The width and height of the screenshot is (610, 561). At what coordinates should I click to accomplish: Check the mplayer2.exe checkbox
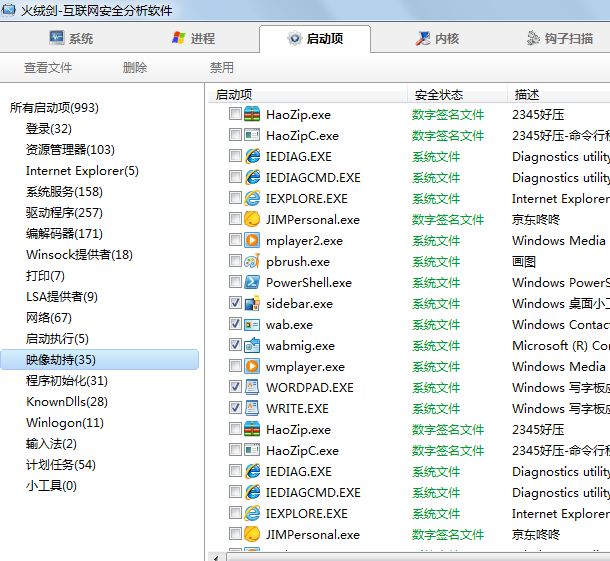[x=235, y=240]
